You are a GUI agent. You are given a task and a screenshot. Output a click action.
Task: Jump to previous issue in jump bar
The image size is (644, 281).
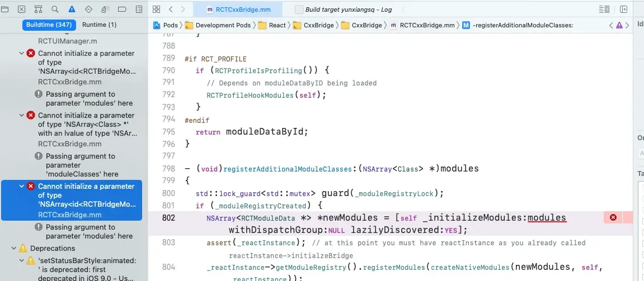611,25
